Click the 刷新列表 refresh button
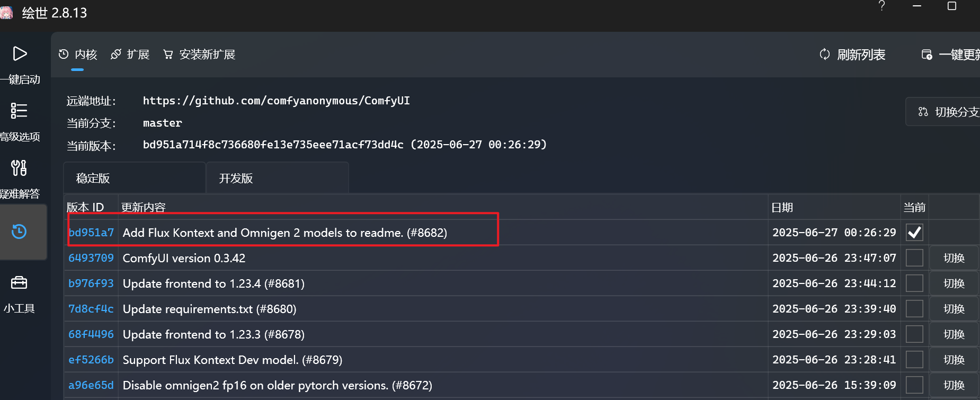This screenshot has height=400, width=980. 852,55
